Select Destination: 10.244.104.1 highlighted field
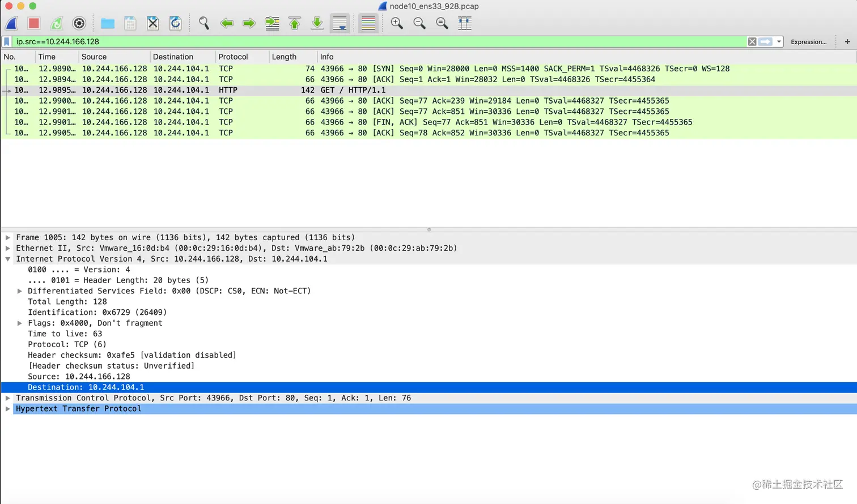The image size is (857, 504). (x=428, y=388)
